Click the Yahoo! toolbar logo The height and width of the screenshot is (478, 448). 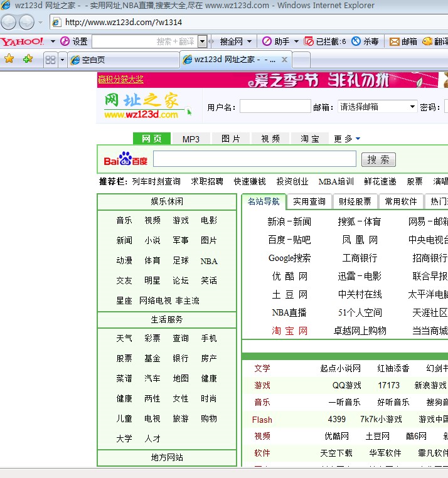pos(22,41)
